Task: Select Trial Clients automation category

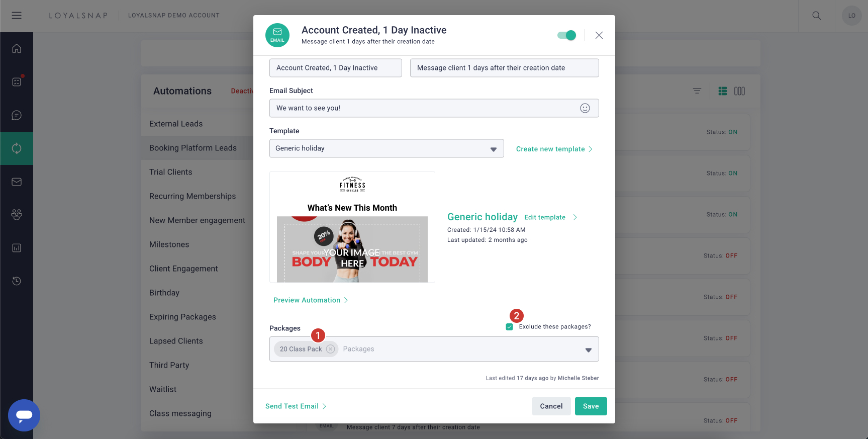Action: point(171,172)
